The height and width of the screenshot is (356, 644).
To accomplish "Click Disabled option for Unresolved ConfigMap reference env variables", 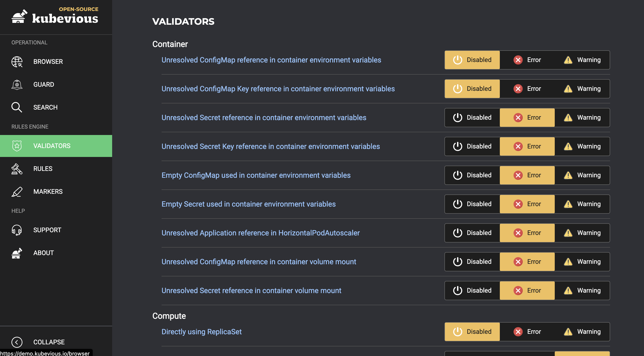I will tap(472, 60).
